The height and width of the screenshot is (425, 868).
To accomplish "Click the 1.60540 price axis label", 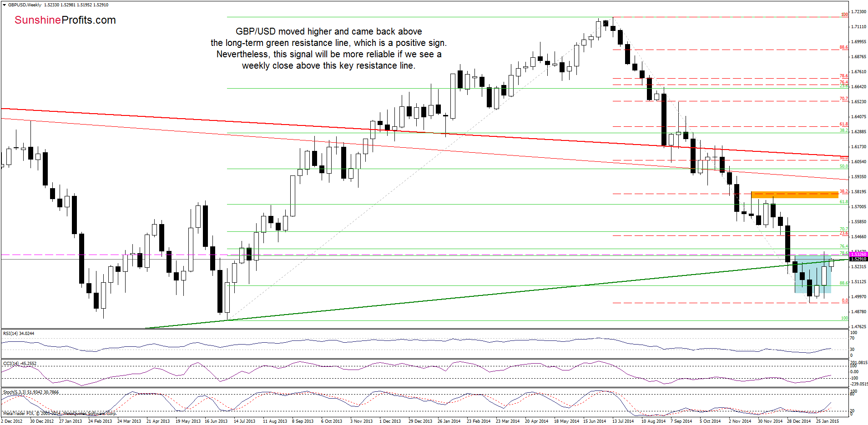I will (x=859, y=162).
